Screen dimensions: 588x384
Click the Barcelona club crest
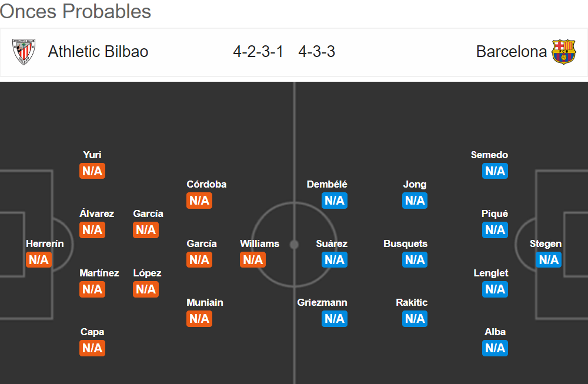pos(564,52)
